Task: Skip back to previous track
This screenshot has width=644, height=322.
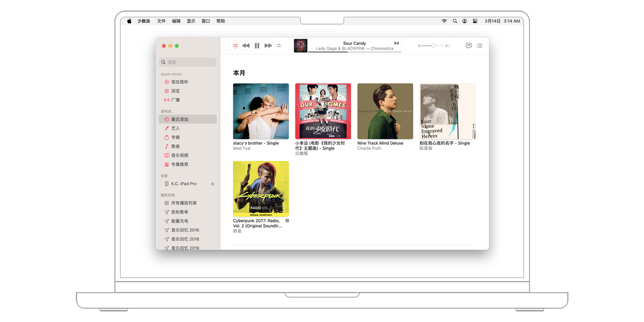Action: point(246,45)
